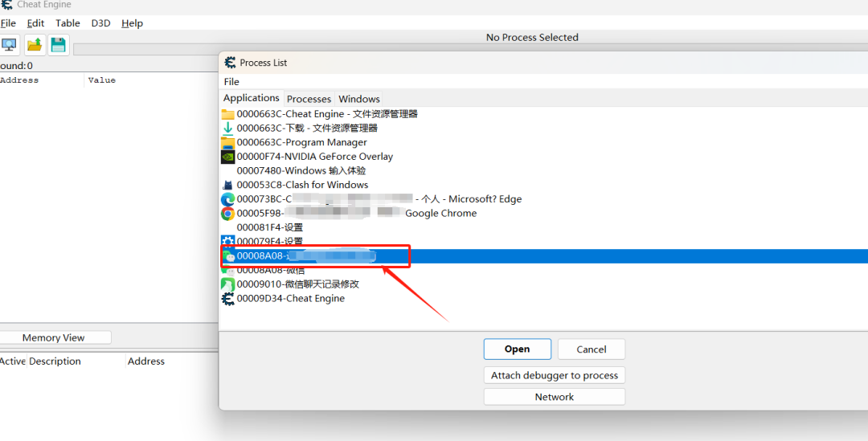Click the Cheat Engine icon beside 00009D34
This screenshot has height=441, width=868.
pyautogui.click(x=227, y=298)
